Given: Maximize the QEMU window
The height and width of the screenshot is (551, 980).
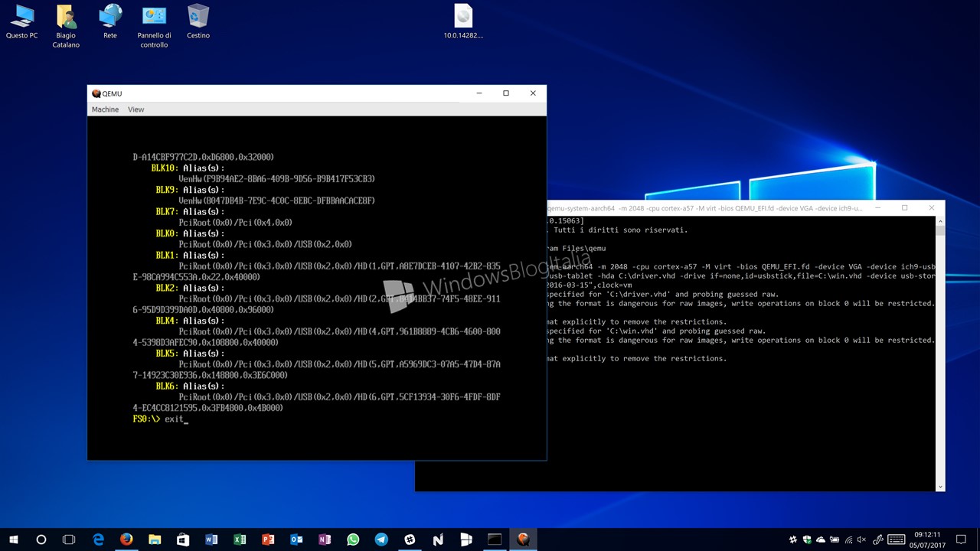Looking at the screenshot, I should pyautogui.click(x=506, y=93).
